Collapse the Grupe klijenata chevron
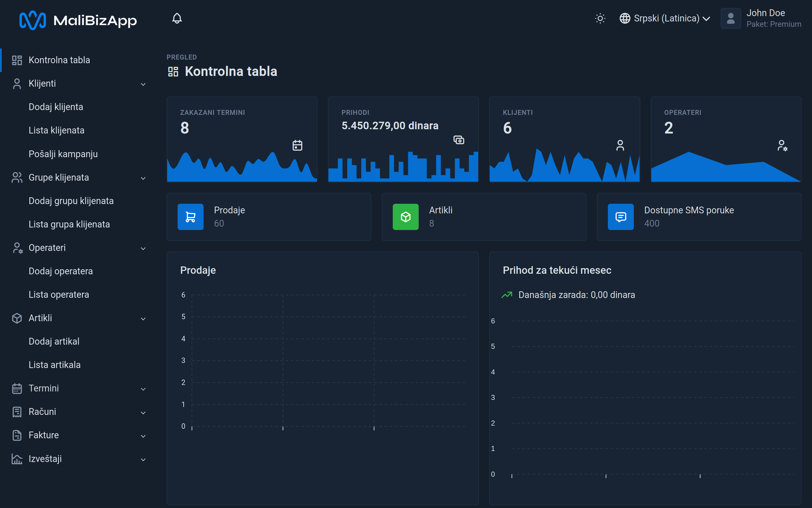This screenshot has height=508, width=812. 143,178
